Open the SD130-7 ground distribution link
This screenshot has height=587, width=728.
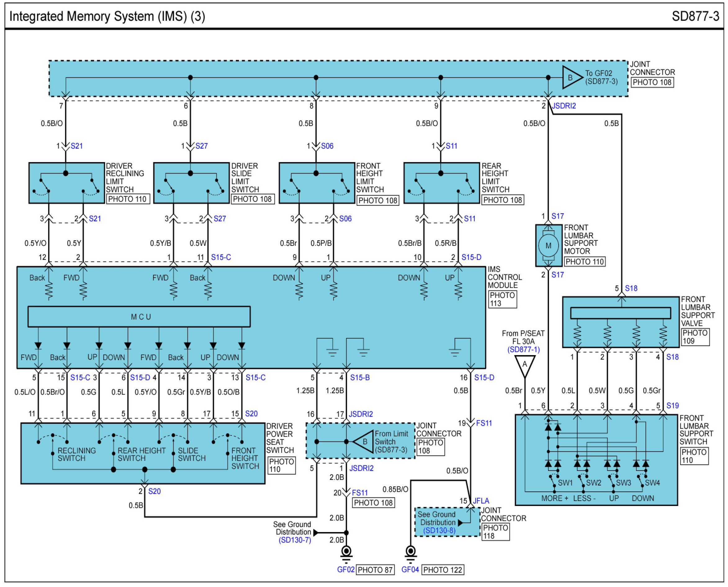(294, 540)
